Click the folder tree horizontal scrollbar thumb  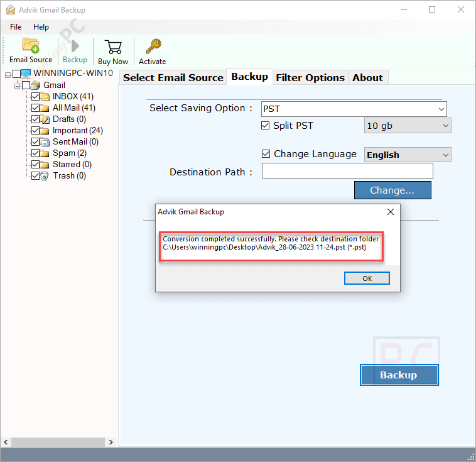coord(58,442)
